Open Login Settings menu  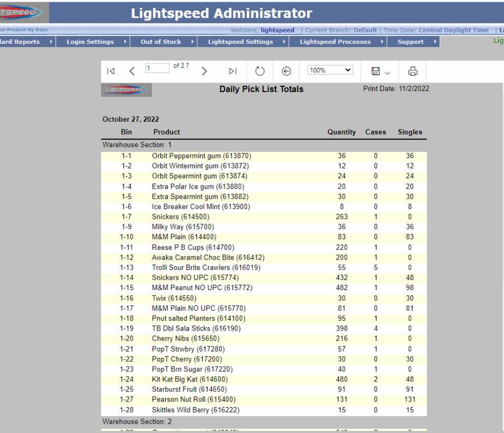93,42
